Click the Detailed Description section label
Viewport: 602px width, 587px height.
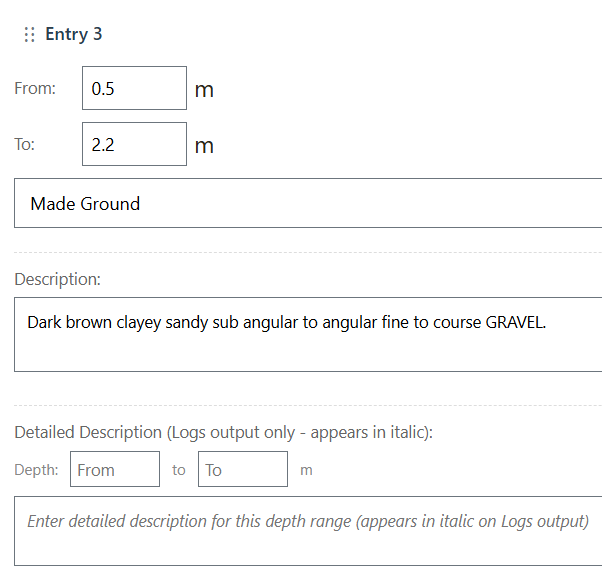(x=223, y=432)
